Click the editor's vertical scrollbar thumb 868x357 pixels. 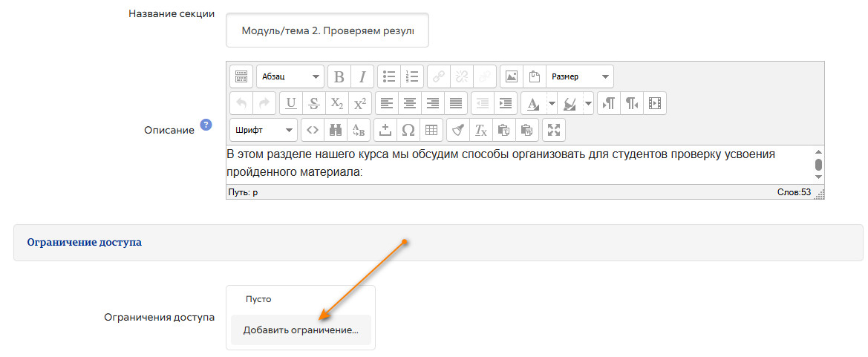[x=819, y=165]
